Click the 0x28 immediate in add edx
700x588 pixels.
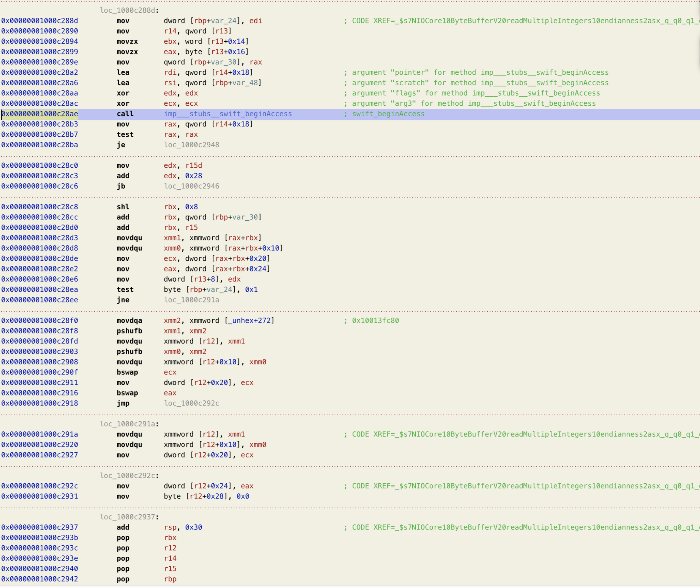click(x=194, y=176)
